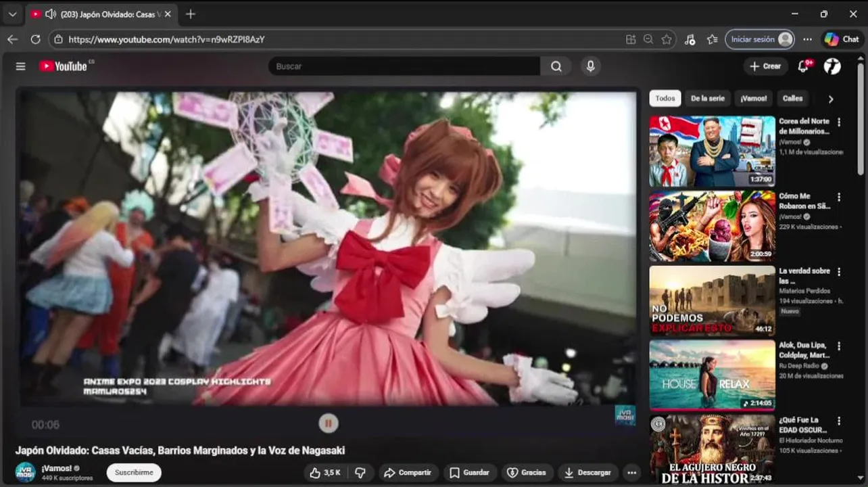Start voice search with the microphone
Image resolution: width=868 pixels, height=487 pixels.
(590, 66)
